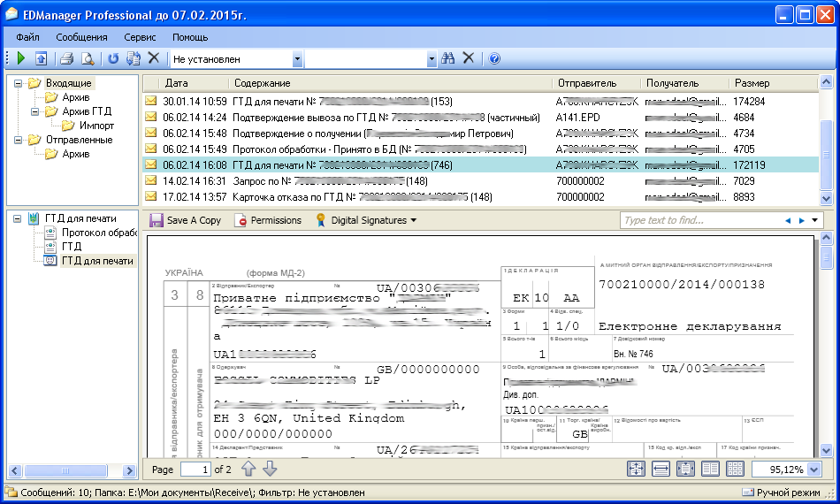Open the Сервис menu
Viewport: 840px width, 504px height.
click(140, 37)
